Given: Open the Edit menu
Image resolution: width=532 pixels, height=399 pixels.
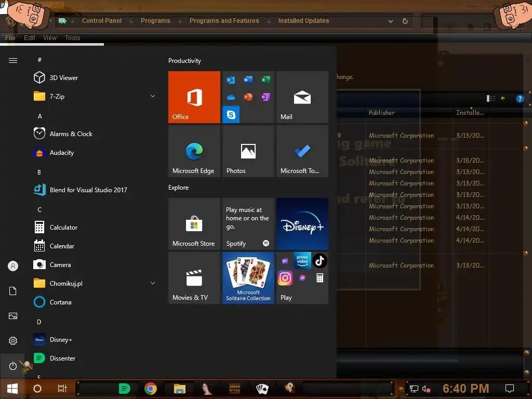Looking at the screenshot, I should point(29,37).
